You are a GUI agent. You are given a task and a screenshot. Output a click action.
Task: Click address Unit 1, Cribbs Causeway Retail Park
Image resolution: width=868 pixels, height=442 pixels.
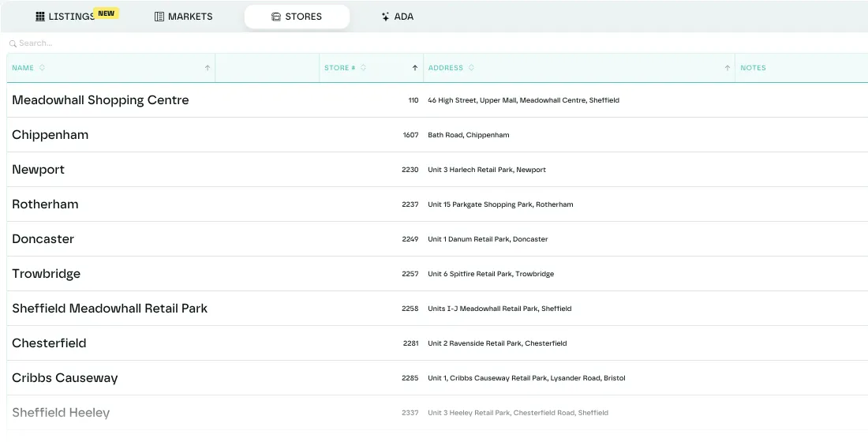(526, 378)
